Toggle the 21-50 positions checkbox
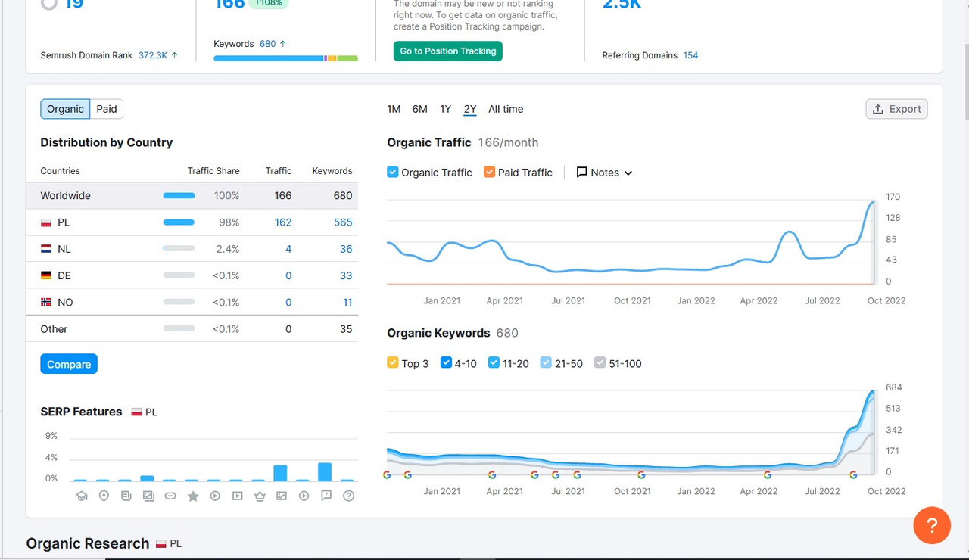Image resolution: width=969 pixels, height=560 pixels. pos(546,362)
